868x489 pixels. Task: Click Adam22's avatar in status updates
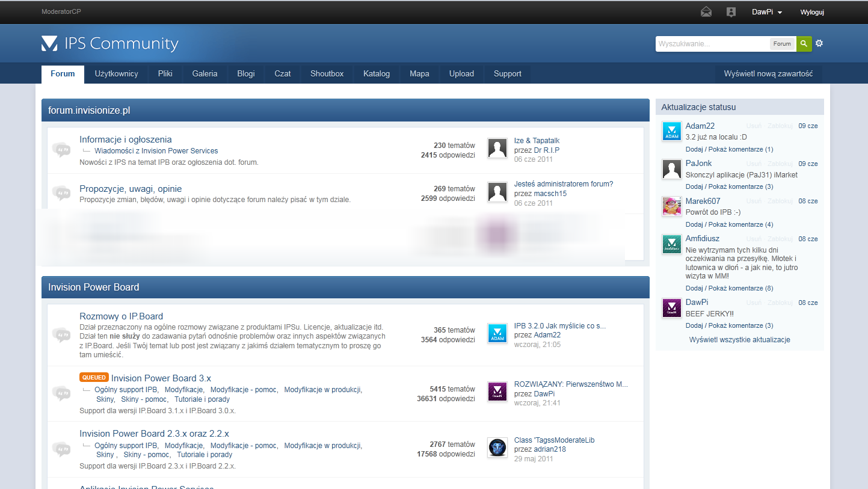671,131
